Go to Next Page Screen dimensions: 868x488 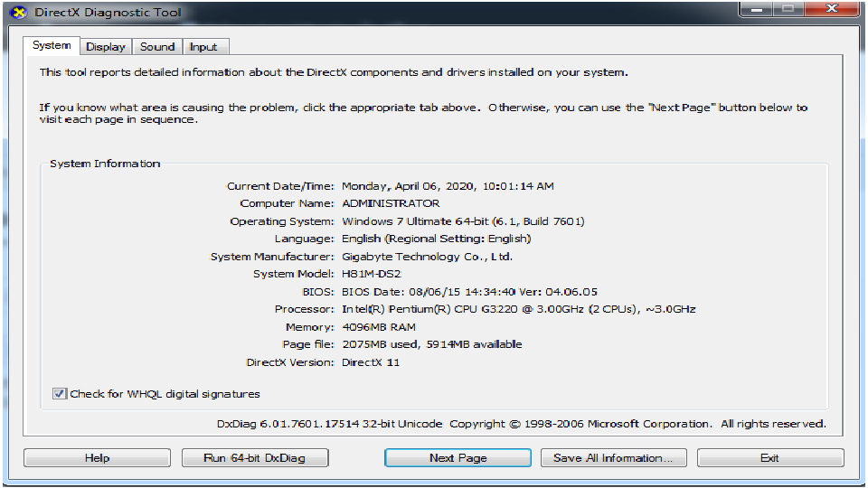tap(458, 457)
